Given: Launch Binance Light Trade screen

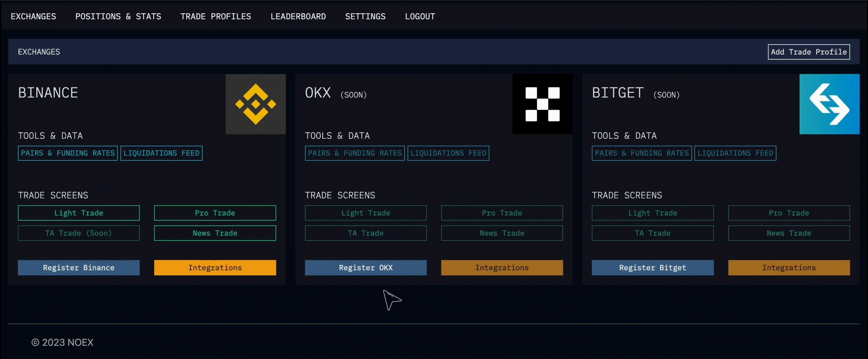Looking at the screenshot, I should coord(79,213).
